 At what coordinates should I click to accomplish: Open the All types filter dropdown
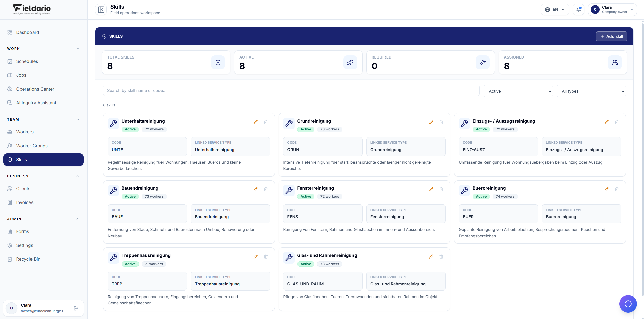(x=591, y=91)
